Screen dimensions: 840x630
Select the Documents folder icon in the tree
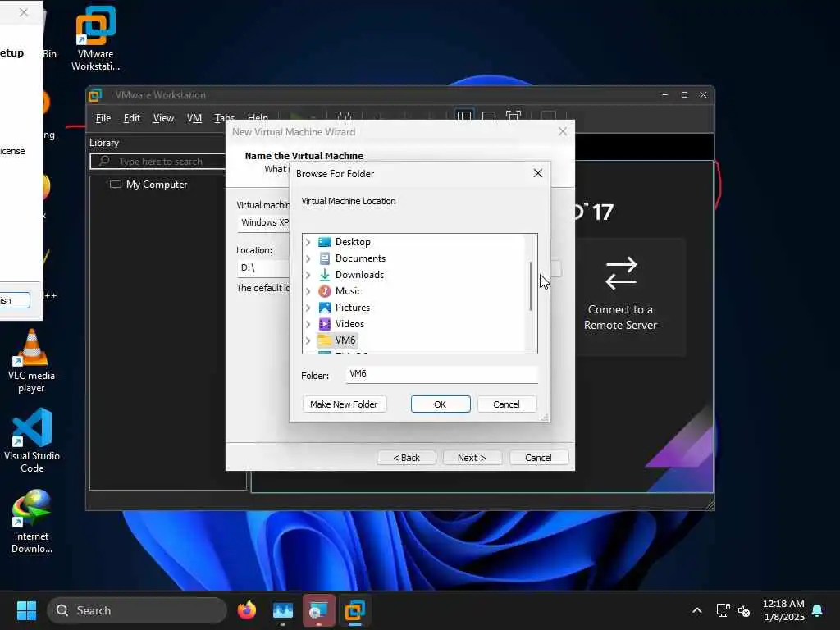(x=325, y=258)
